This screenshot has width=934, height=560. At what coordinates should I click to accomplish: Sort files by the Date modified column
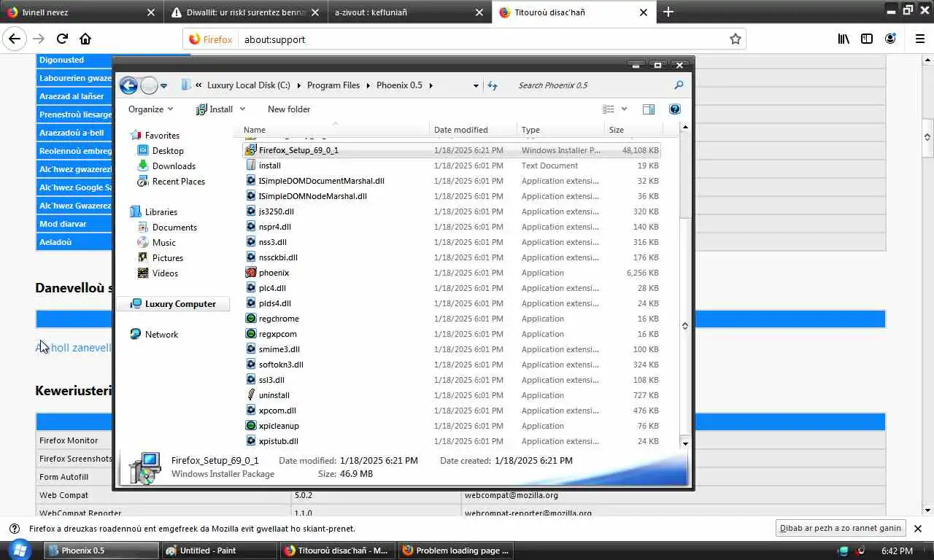(474, 130)
